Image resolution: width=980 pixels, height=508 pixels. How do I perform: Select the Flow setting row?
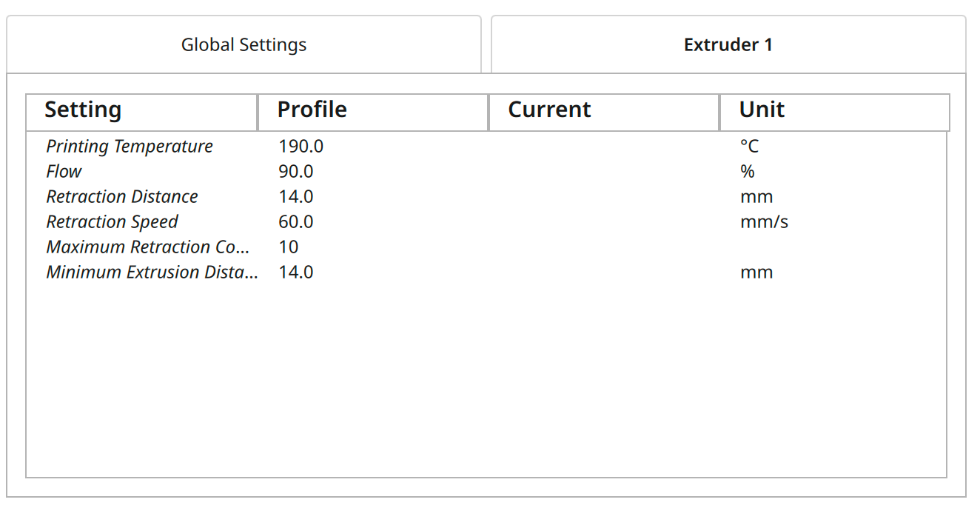[x=486, y=172]
